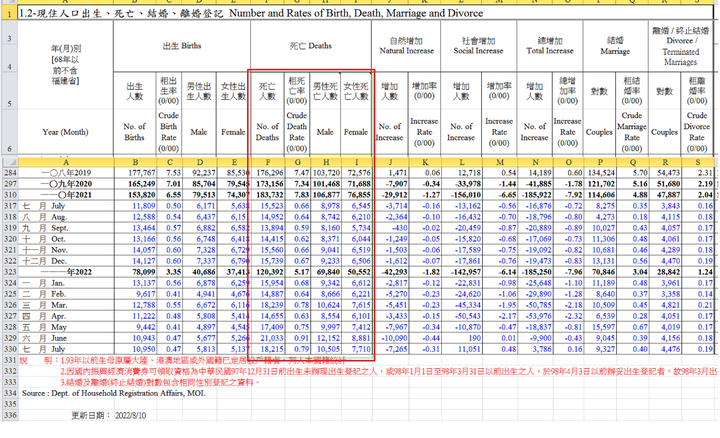
Task: Select the year cell "一〇九年2020"
Action: point(66,184)
